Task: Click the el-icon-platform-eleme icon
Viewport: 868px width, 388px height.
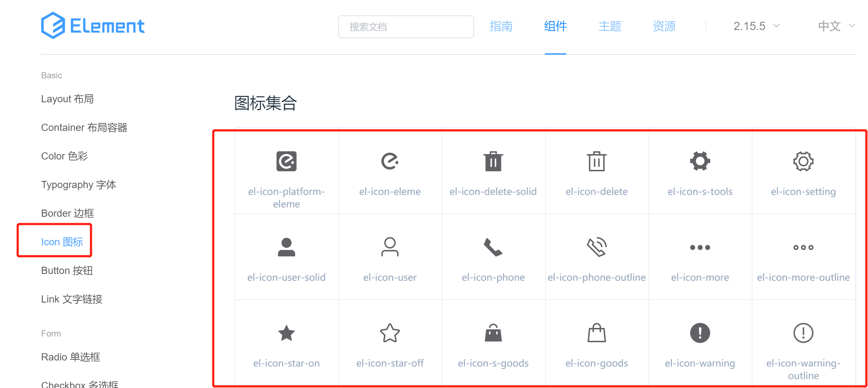Action: [x=286, y=161]
